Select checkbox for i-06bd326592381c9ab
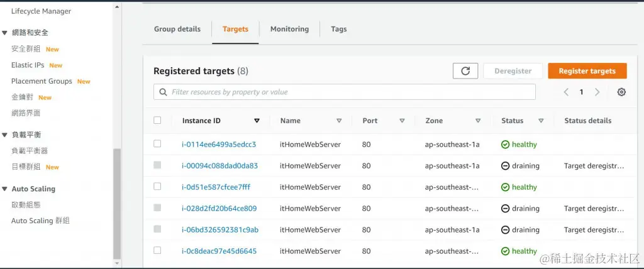Screen dimensions: 644x269 (x=157, y=229)
